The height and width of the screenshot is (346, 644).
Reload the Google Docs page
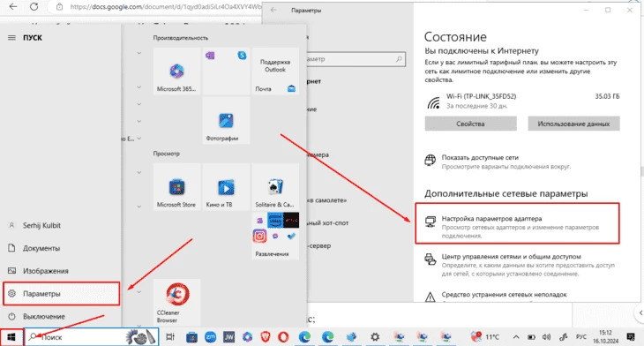tap(34, 6)
